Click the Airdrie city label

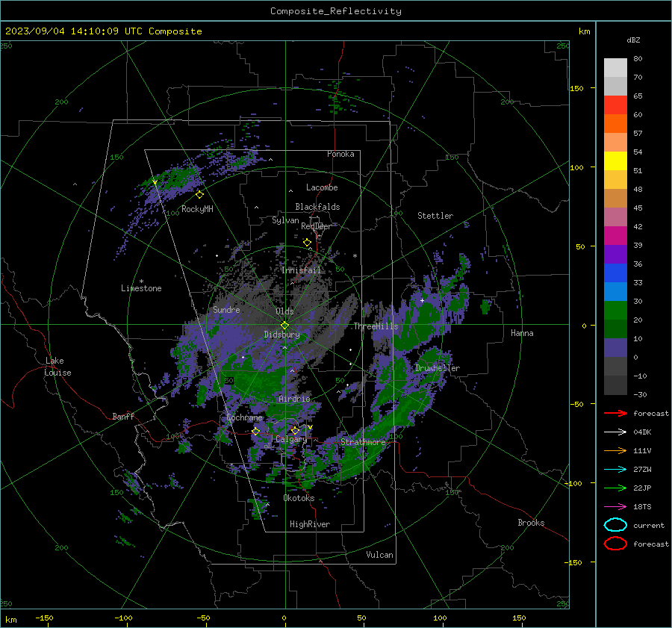click(x=294, y=399)
